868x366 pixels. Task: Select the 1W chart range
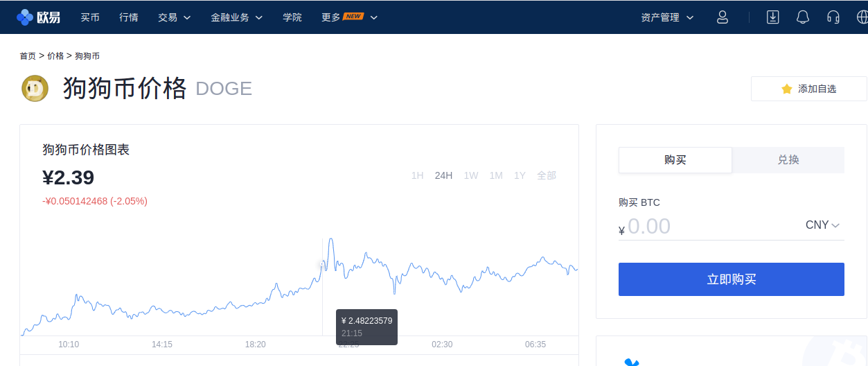tap(471, 175)
